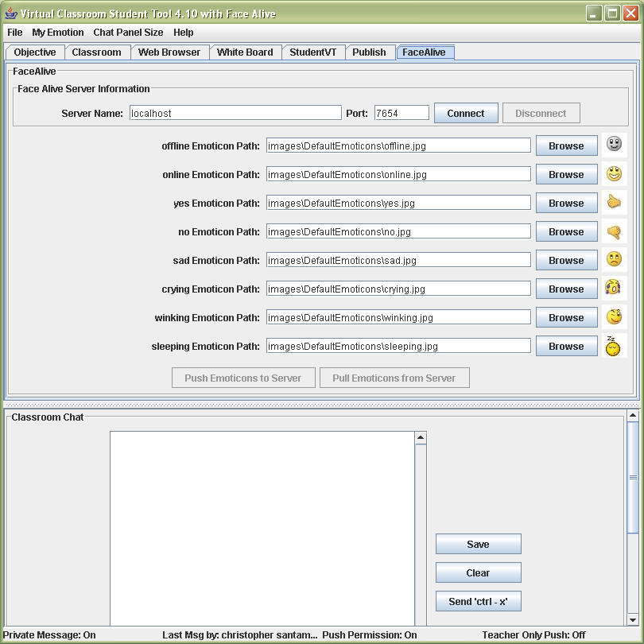644x644 pixels.
Task: Click the sleeping Emoticon Path text field
Action: point(398,347)
